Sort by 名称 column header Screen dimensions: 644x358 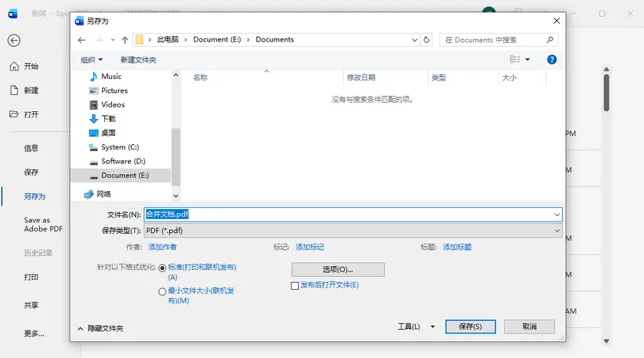[200, 77]
